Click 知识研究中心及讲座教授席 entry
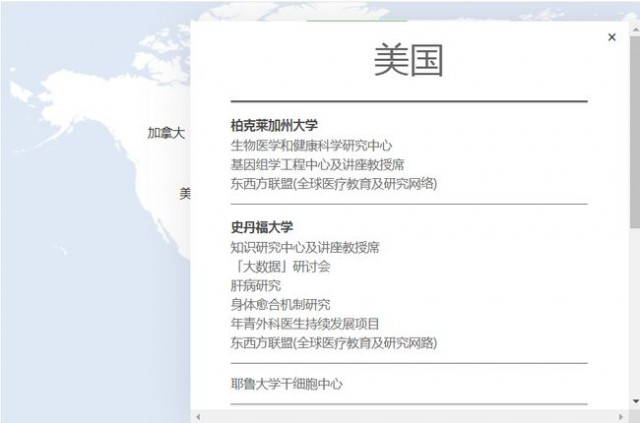Image resolution: width=640 pixels, height=423 pixels. (x=305, y=247)
